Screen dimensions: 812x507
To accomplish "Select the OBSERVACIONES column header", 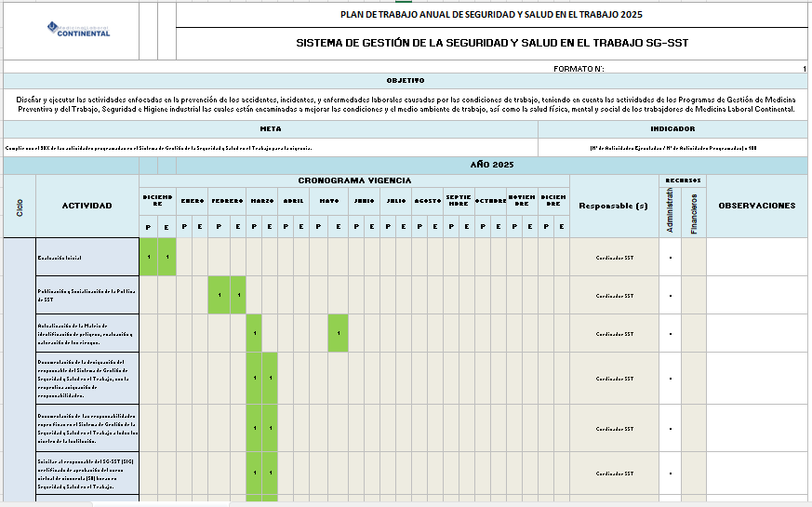I will pyautogui.click(x=757, y=206).
